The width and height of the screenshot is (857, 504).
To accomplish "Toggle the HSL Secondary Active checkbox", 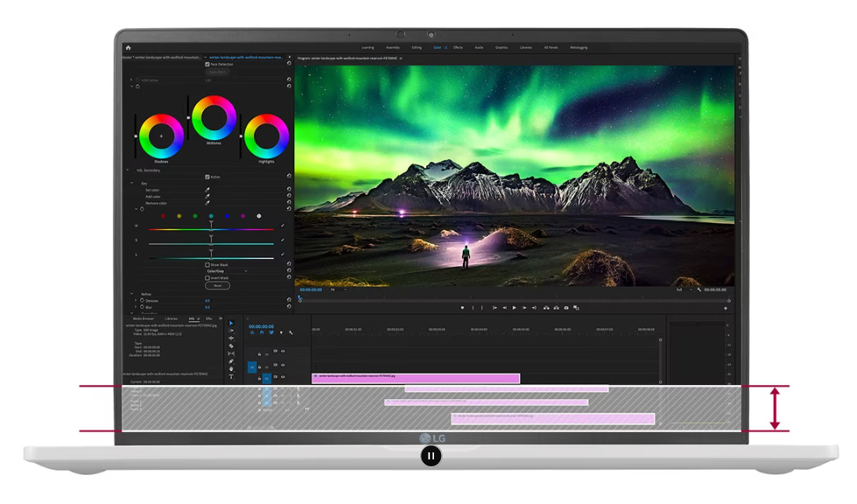I will (207, 177).
